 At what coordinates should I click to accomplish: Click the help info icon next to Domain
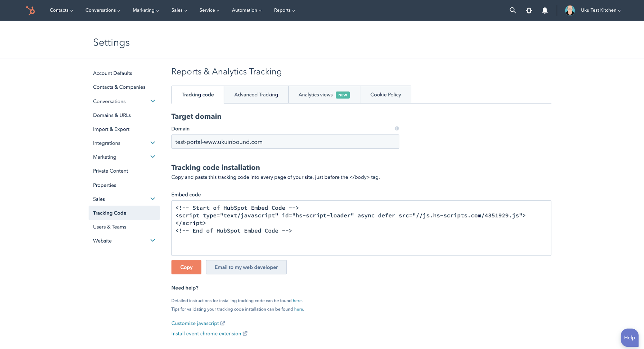coord(397,128)
